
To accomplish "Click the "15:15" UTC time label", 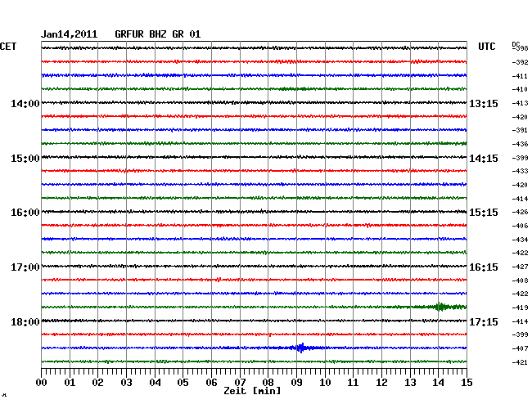I will tap(484, 213).
